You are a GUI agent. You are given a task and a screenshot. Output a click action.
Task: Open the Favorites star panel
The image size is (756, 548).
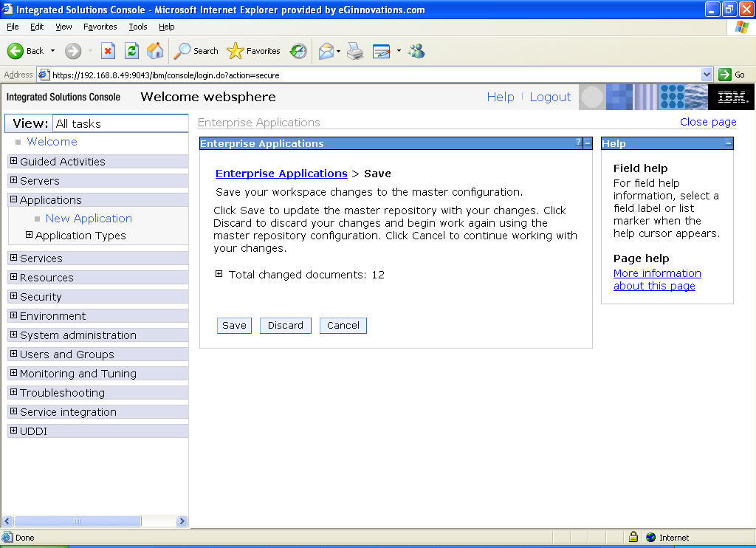point(236,51)
